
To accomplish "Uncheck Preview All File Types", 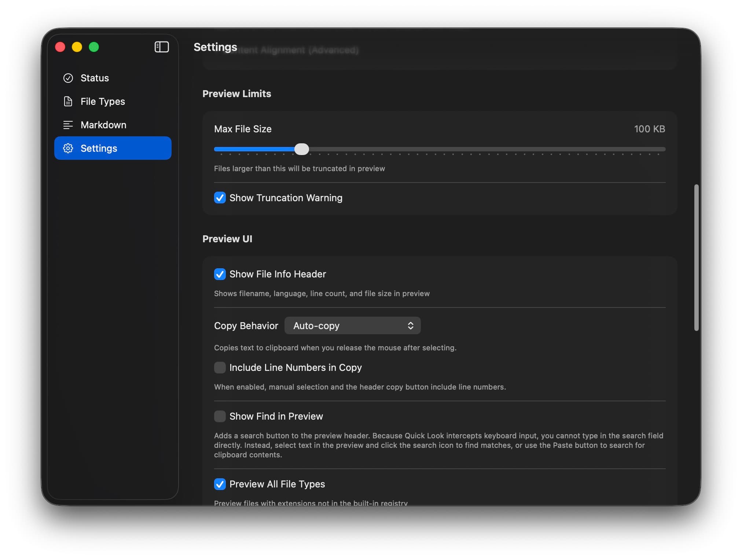I will point(220,484).
